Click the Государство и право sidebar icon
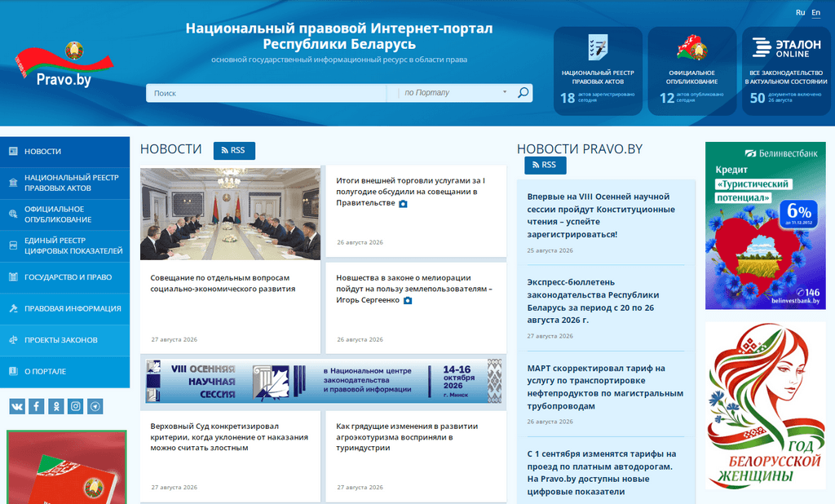 pos(13,277)
